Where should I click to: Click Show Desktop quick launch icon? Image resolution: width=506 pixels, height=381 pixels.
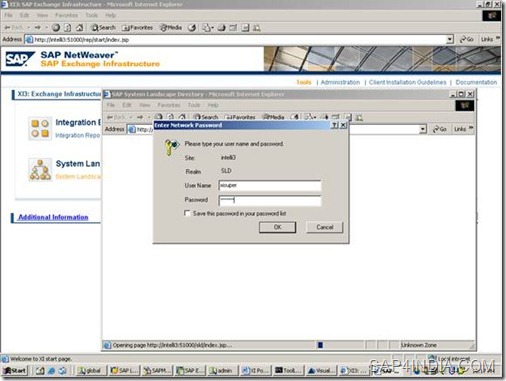click(40, 371)
